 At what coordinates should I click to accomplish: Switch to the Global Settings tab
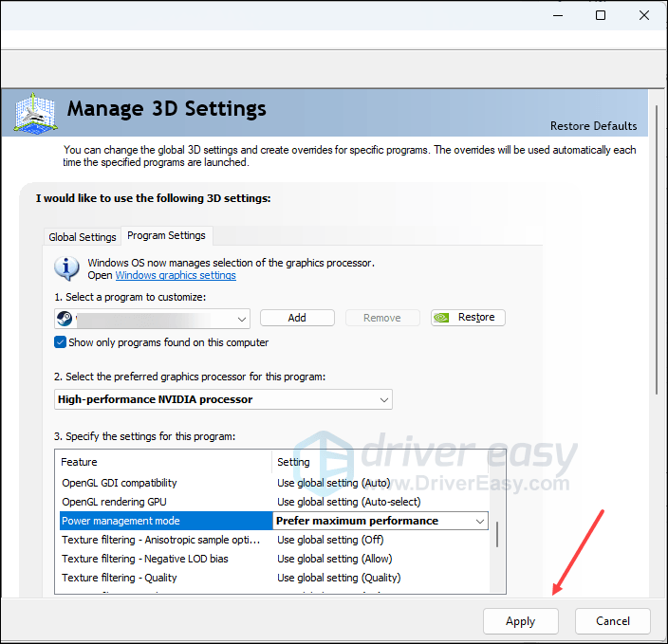click(83, 237)
